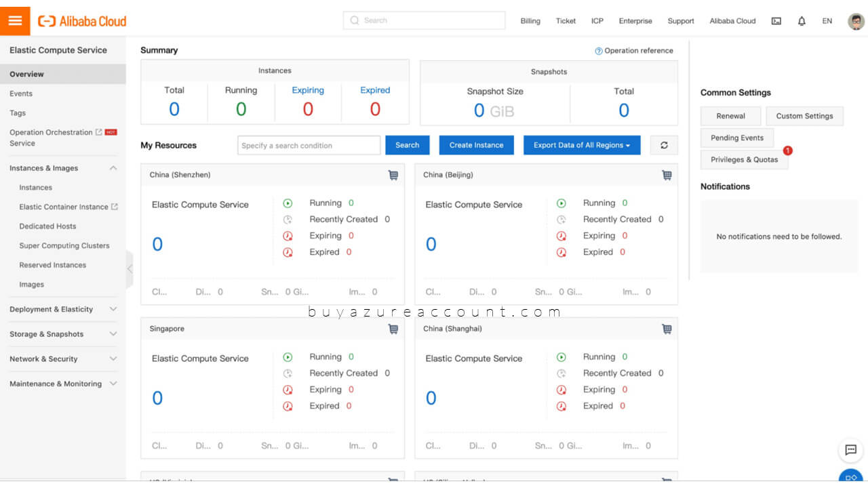
Task: Open the Enterprise menu
Action: click(x=635, y=21)
